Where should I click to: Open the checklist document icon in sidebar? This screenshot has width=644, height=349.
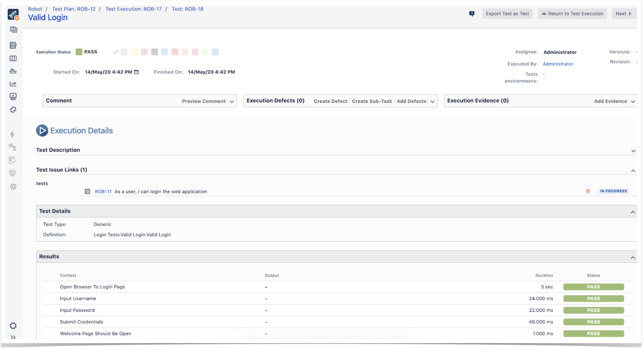pos(12,160)
